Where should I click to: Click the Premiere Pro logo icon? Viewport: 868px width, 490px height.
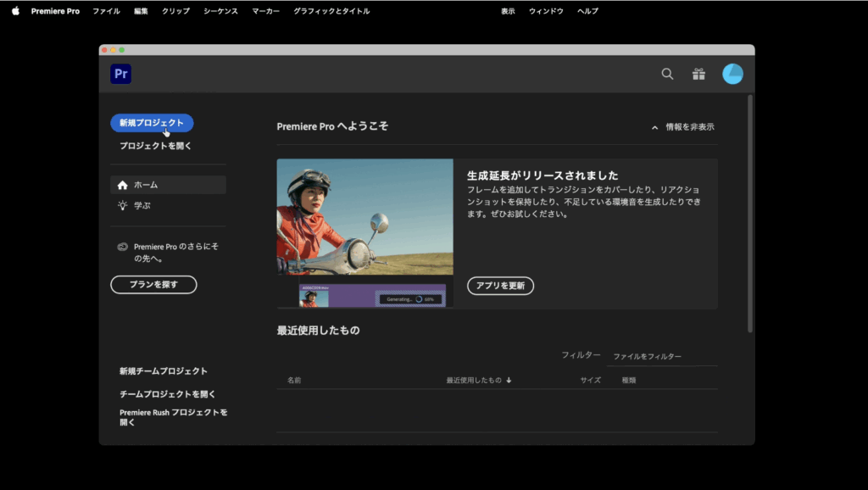120,74
